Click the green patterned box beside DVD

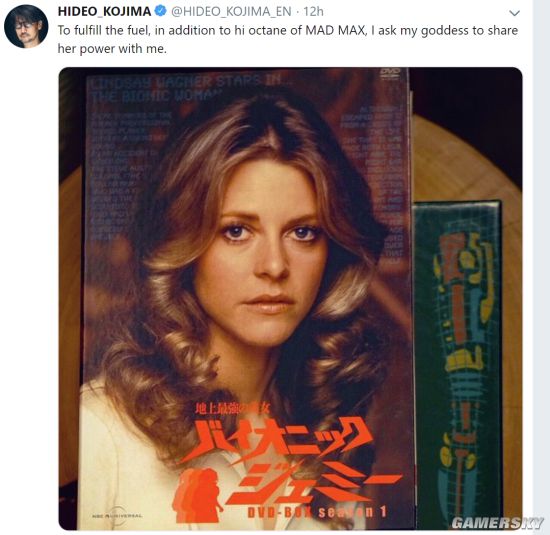pos(457,361)
